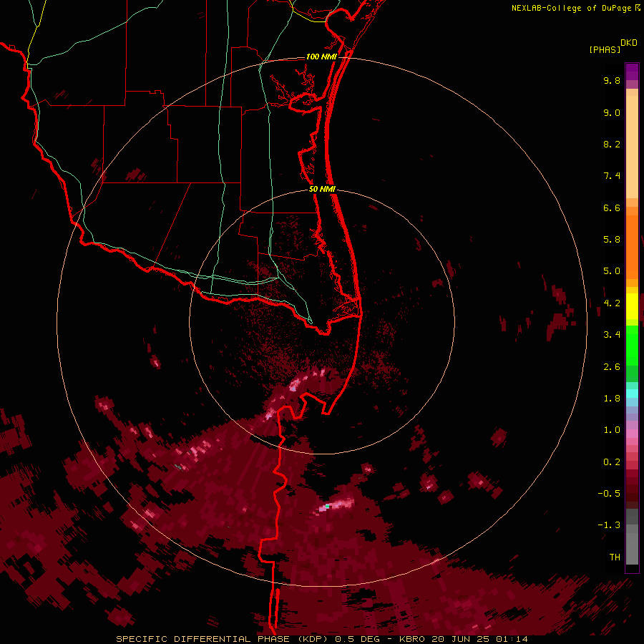The image size is (644, 644).
Task: Click the yellow segment of the color bar
Action: (632, 306)
